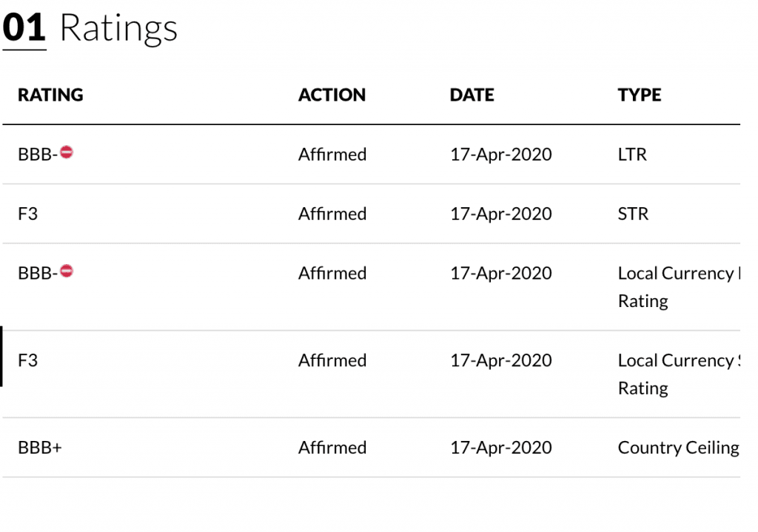Click Affirmed in the LTR row
This screenshot has height=532, width=758.
tap(332, 155)
